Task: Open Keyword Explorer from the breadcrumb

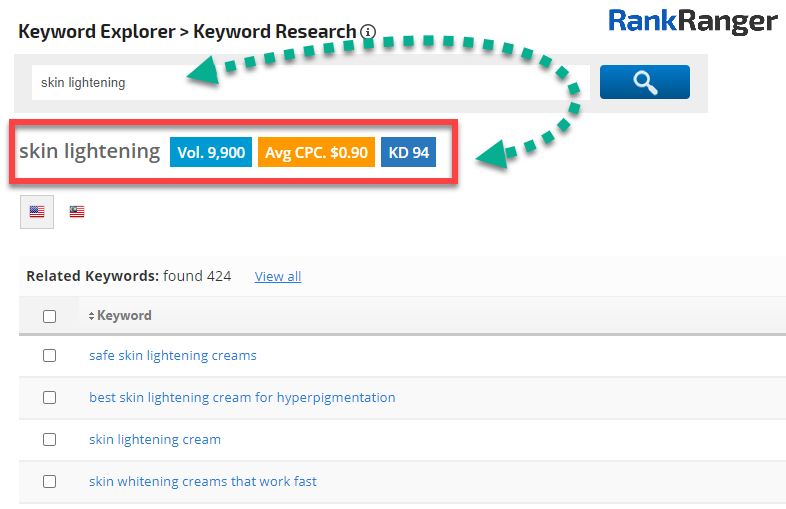Action: 95,32
